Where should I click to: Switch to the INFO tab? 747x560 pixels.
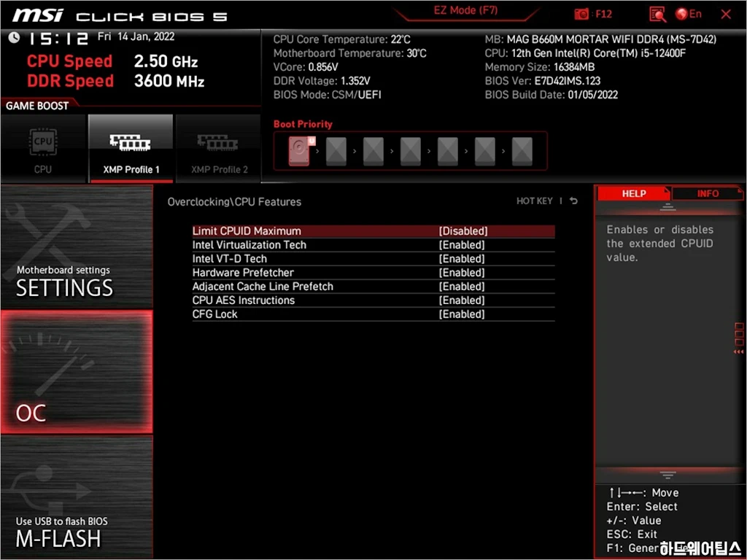(707, 193)
